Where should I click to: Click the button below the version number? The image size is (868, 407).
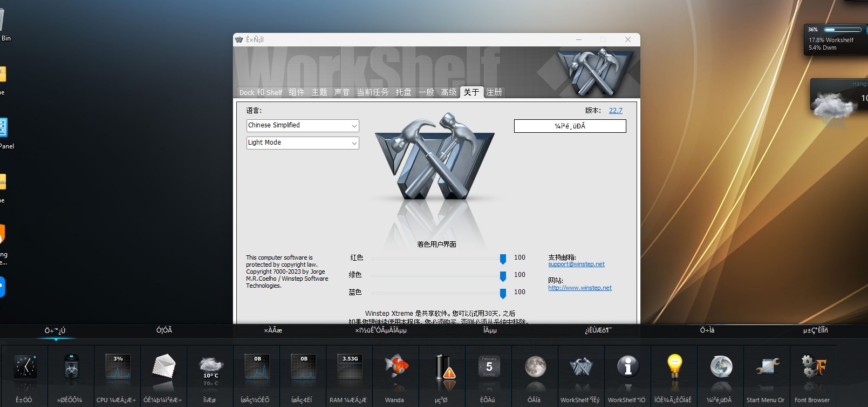[x=570, y=126]
